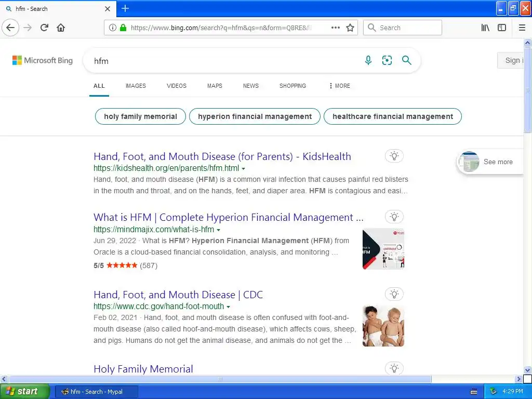Click the green padlock security icon
Viewport: 532px width, 399px height.
tap(123, 28)
